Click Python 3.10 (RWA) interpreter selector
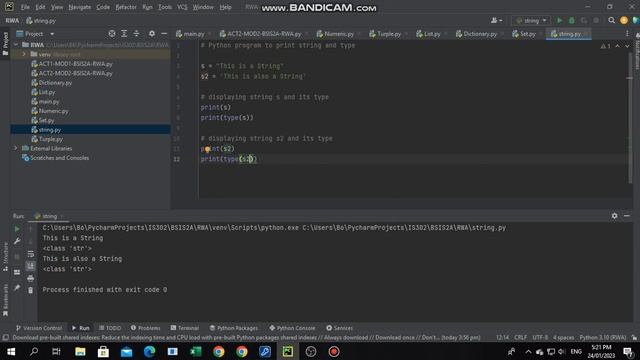640x360 pixels. pos(603,338)
